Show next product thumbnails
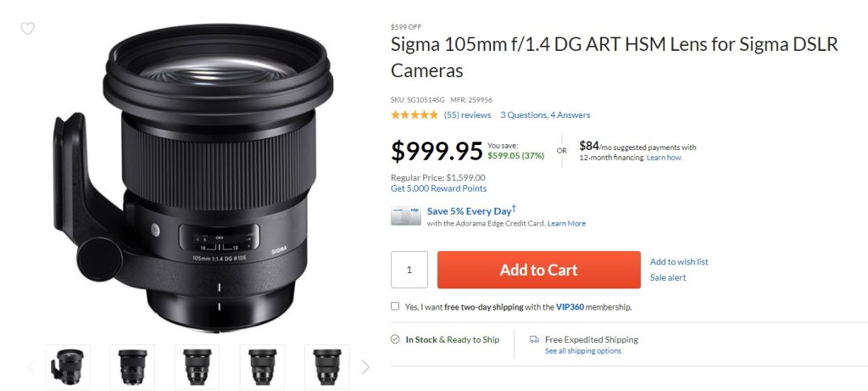 click(x=365, y=367)
